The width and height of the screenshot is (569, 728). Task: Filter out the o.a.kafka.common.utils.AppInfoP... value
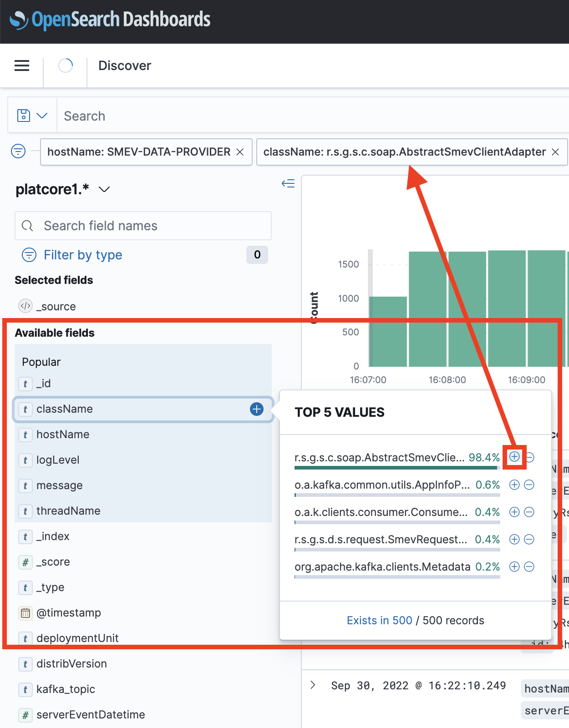click(x=529, y=485)
